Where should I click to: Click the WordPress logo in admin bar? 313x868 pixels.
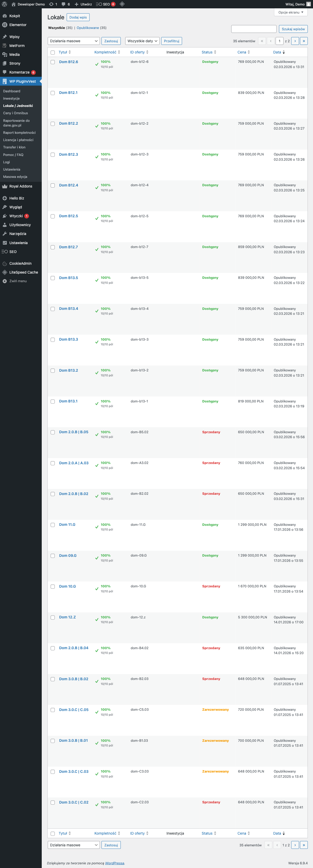click(5, 4)
